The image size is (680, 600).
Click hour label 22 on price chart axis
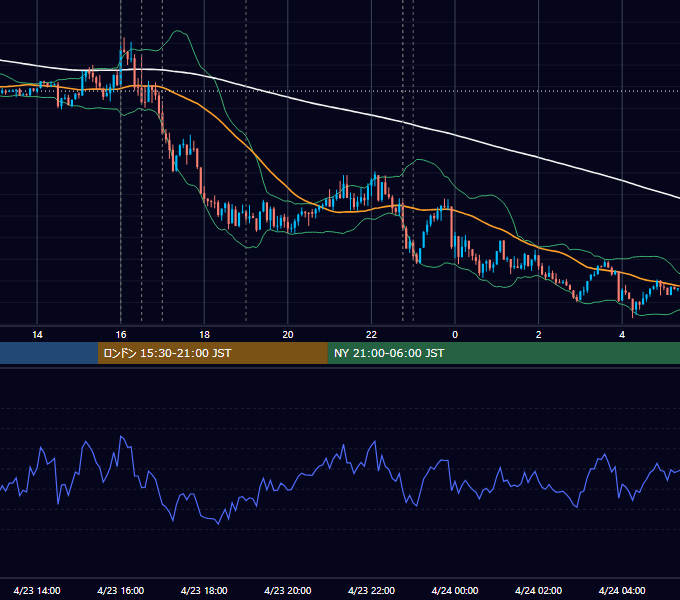coord(371,335)
